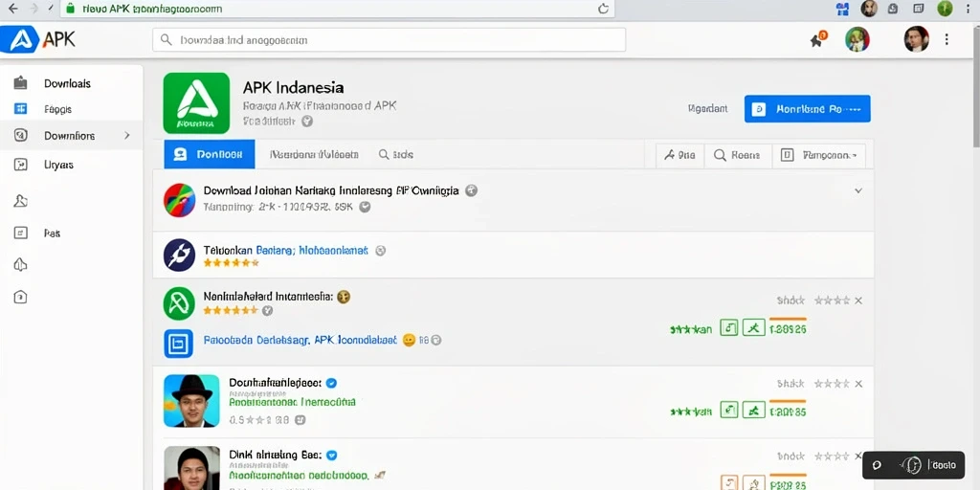980x490 pixels.
Task: Click the first green box icon in the Nonlmlahelard row
Action: (728, 327)
